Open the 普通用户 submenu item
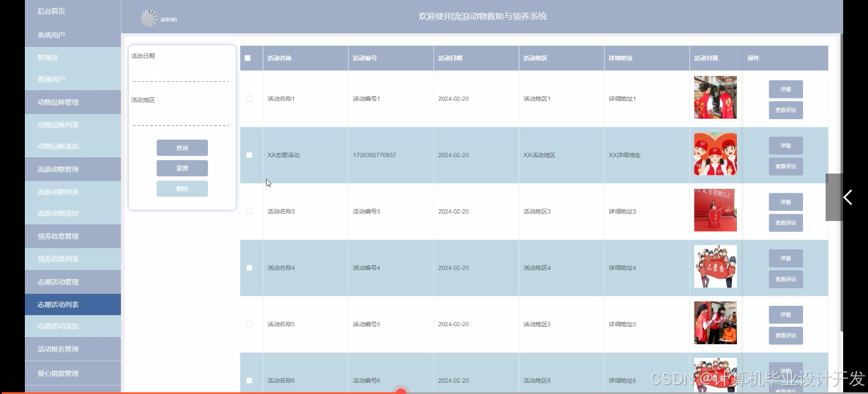The image size is (868, 394). point(73,79)
